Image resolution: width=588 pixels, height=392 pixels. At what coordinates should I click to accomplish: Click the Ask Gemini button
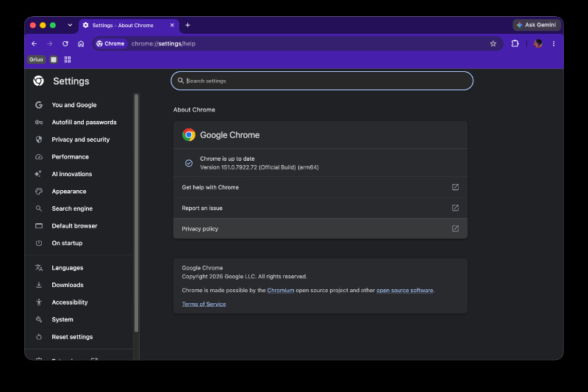[x=537, y=25]
